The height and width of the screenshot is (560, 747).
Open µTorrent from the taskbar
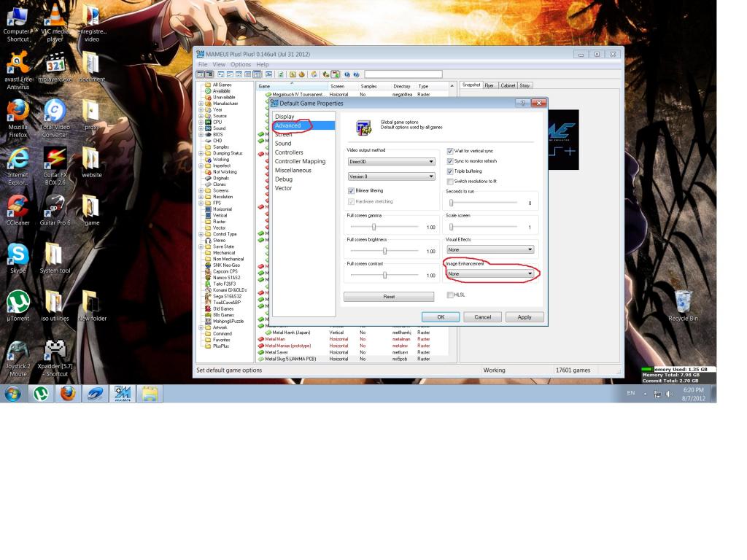tap(41, 394)
